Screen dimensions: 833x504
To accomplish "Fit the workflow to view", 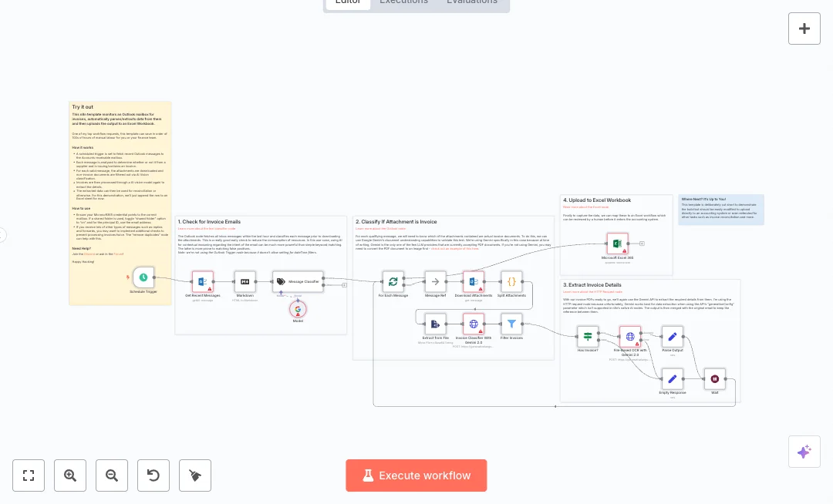I will point(29,475).
